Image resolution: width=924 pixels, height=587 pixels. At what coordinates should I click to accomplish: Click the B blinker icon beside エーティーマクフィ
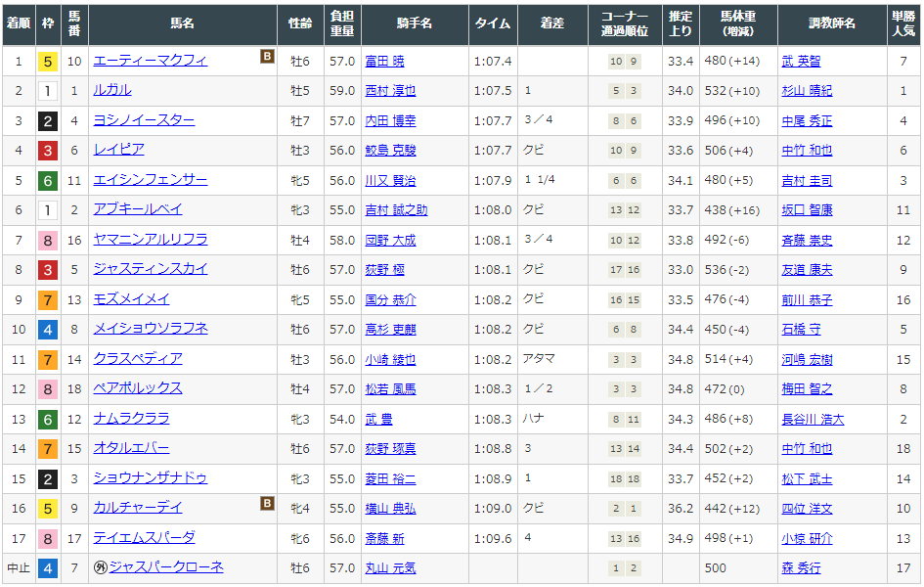(x=267, y=58)
